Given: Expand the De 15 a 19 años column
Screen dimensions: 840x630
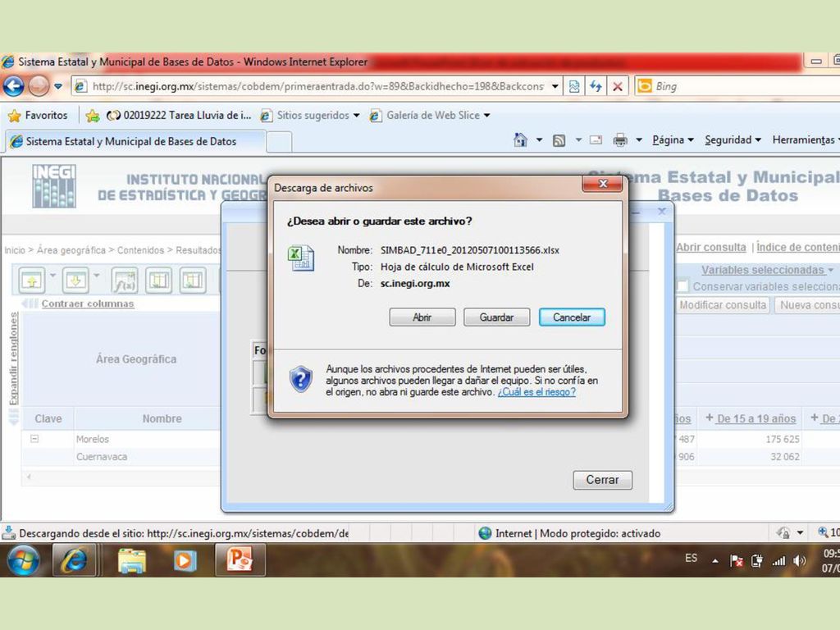Looking at the screenshot, I should (710, 418).
